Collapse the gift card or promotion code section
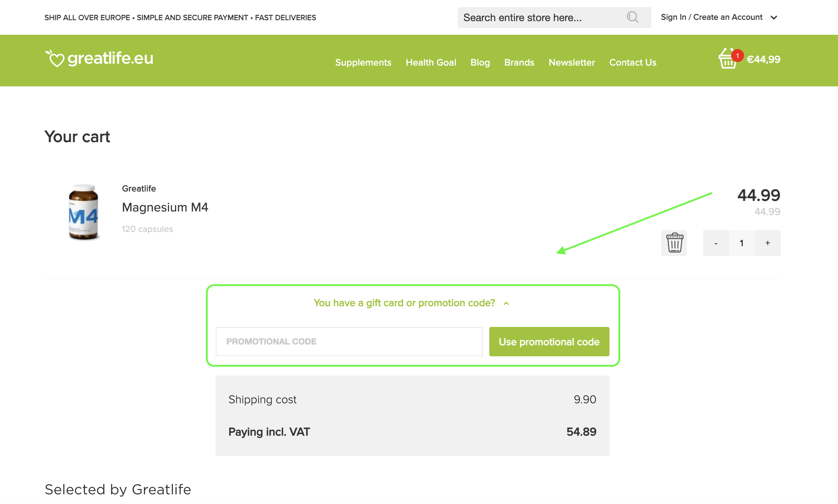This screenshot has height=504, width=838. (411, 303)
